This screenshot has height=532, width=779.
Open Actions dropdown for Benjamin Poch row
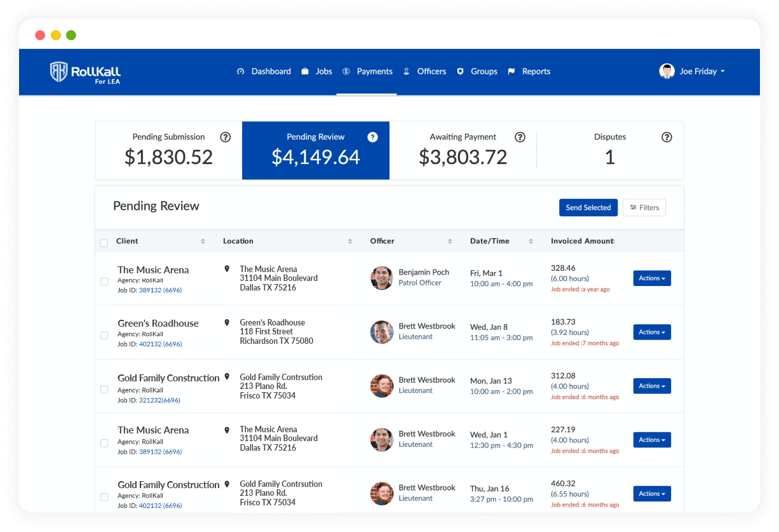click(652, 278)
